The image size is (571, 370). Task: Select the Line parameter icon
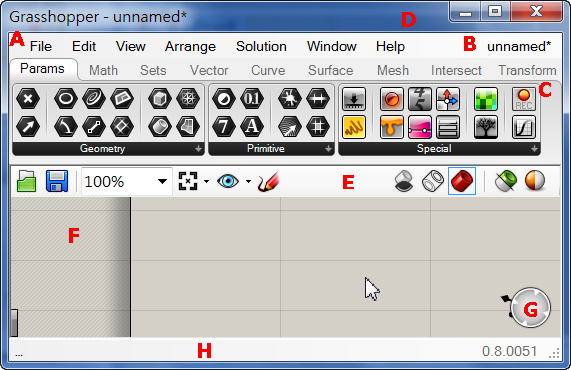pyautogui.click(x=94, y=127)
